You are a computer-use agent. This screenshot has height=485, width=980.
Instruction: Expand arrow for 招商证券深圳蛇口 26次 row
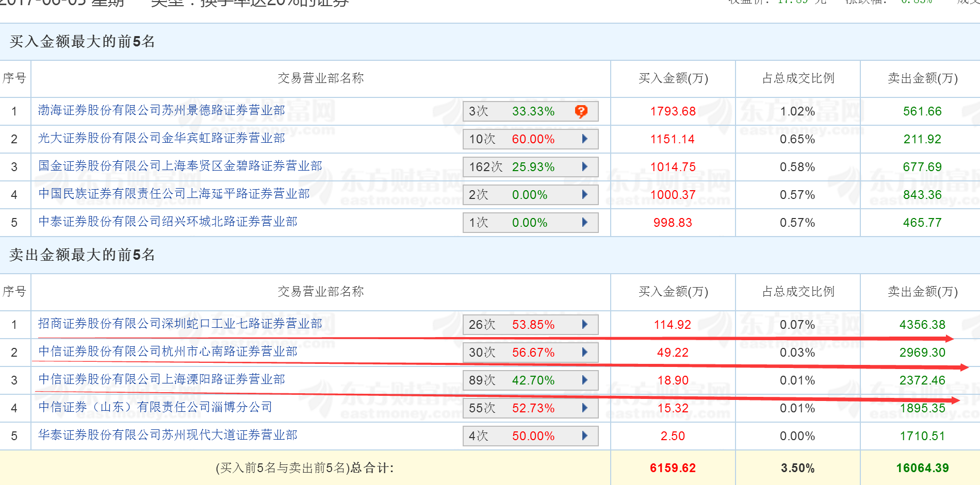click(x=585, y=324)
